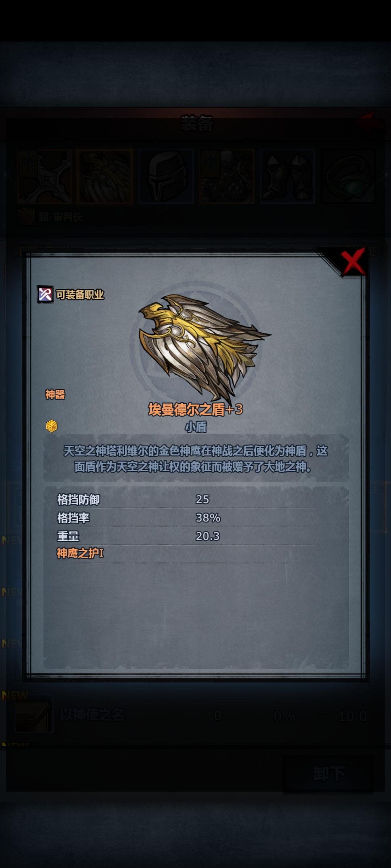Tap the 格挡率 38% stat row
The image size is (391, 868).
pyautogui.click(x=195, y=518)
